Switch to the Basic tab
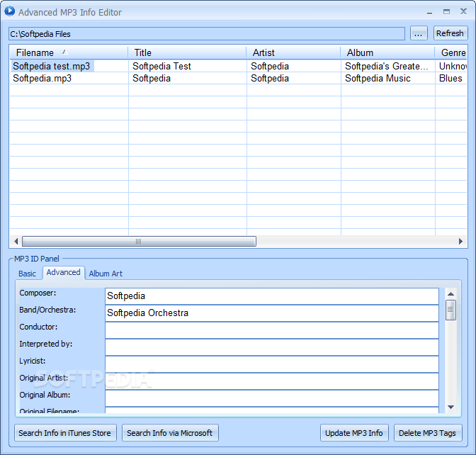Image resolution: width=476 pixels, height=455 pixels. coord(27,274)
